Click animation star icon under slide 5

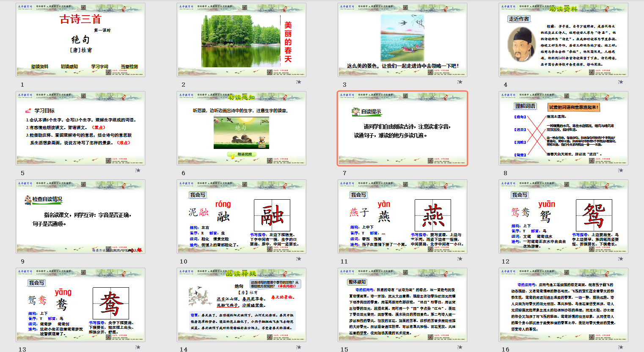(138, 170)
